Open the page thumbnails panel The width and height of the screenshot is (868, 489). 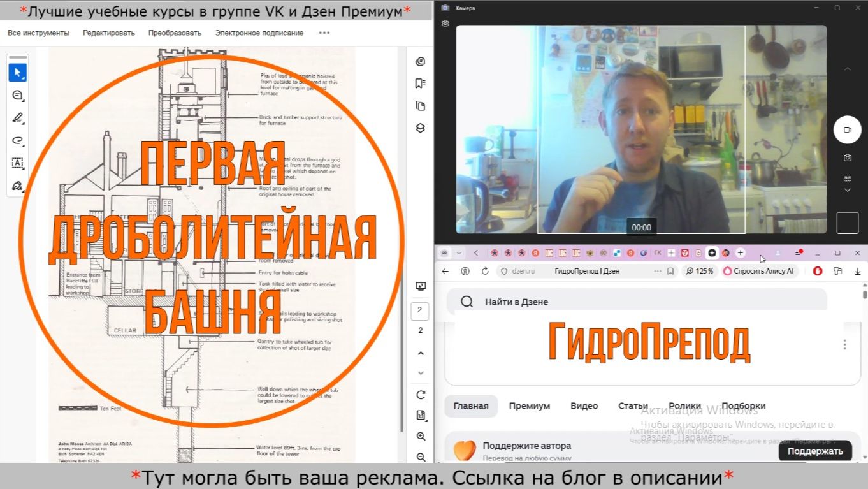[420, 106]
